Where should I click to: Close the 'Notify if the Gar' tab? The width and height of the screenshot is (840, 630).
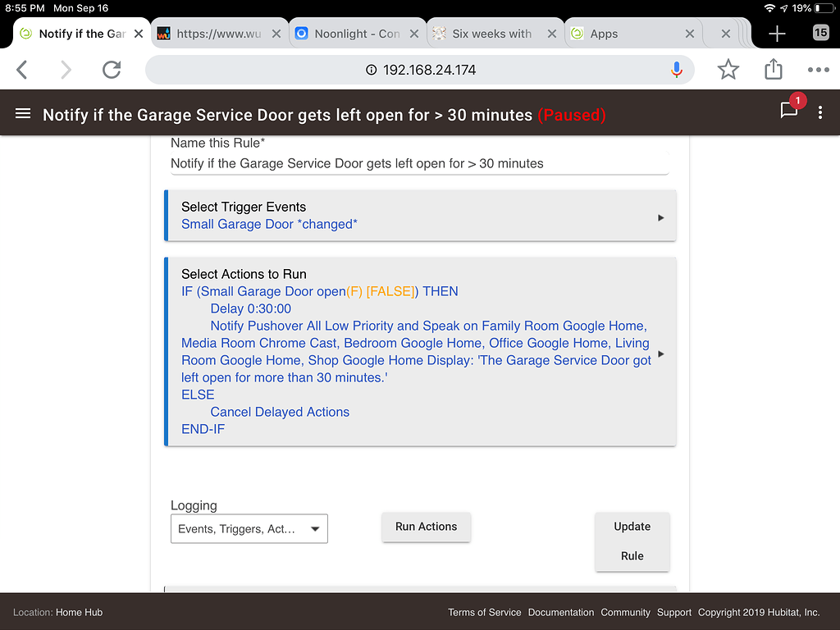point(138,34)
